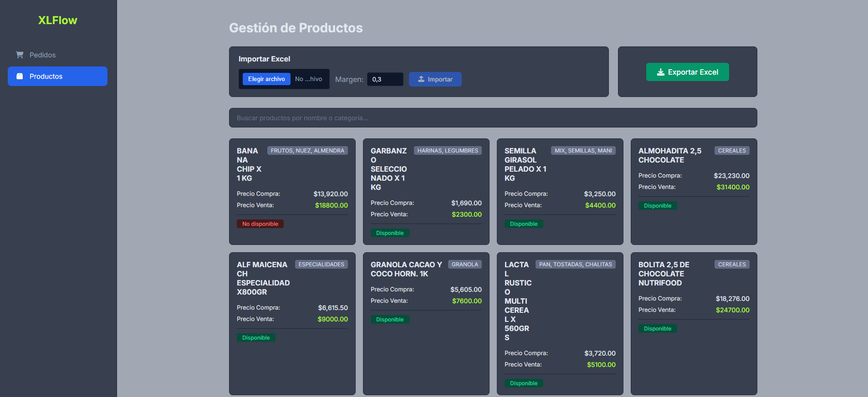Screen dimensions: 868x397
Task: Click the CEREALES tag on BOLITA card
Action: tap(732, 265)
